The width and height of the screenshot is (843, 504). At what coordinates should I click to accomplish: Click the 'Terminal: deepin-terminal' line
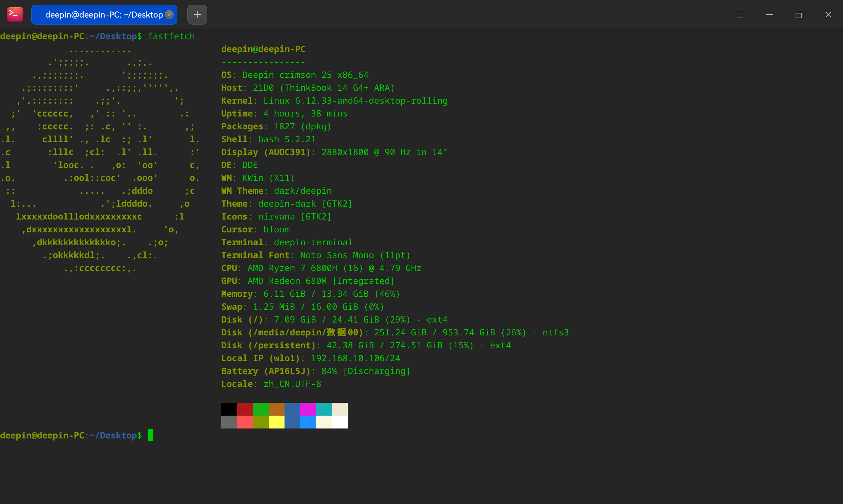pyautogui.click(x=287, y=243)
